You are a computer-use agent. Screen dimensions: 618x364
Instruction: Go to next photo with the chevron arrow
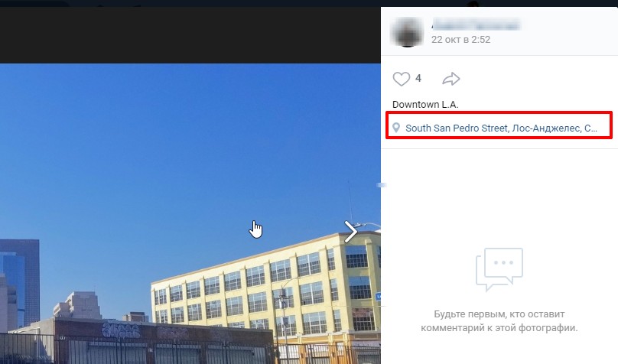click(350, 231)
